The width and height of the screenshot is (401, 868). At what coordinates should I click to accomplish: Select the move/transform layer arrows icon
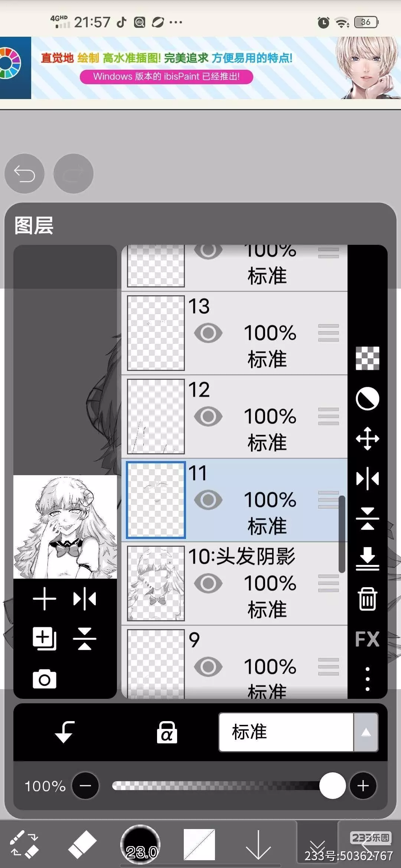(x=367, y=438)
